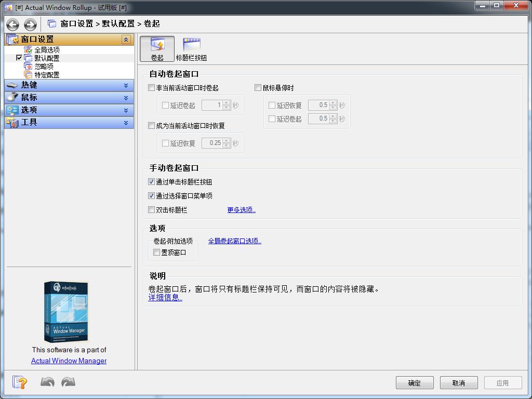Click the app icon in the title bar
The image size is (532, 399).
coord(8,7)
